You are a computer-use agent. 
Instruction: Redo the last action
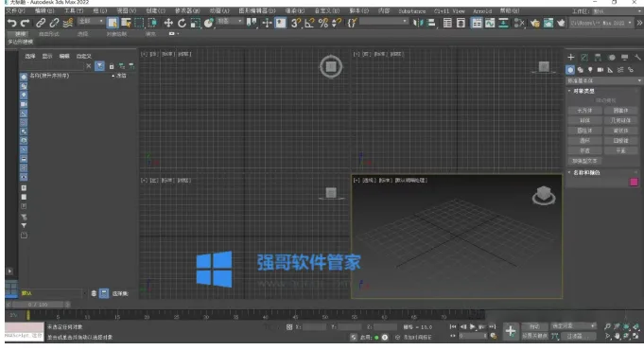[26, 23]
